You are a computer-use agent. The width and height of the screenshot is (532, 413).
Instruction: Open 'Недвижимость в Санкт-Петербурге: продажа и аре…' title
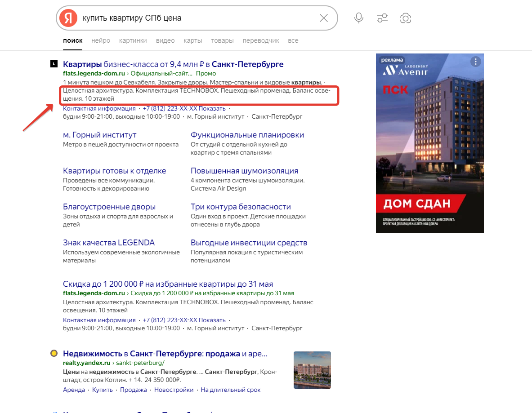[165, 353]
